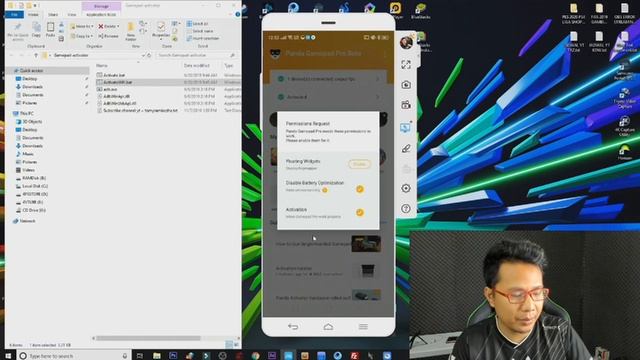This screenshot has width=640, height=360.
Task: Click New folder in the ribbon
Action: tap(131, 31)
